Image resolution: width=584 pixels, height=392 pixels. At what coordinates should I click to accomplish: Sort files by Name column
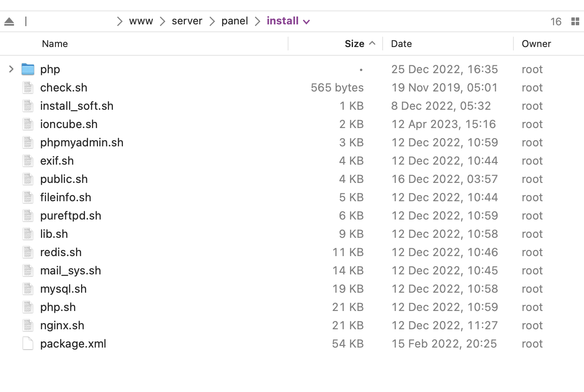click(x=55, y=44)
